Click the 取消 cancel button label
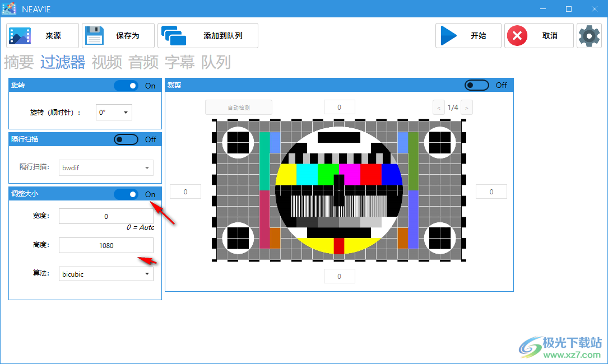608x364 pixels. point(550,36)
